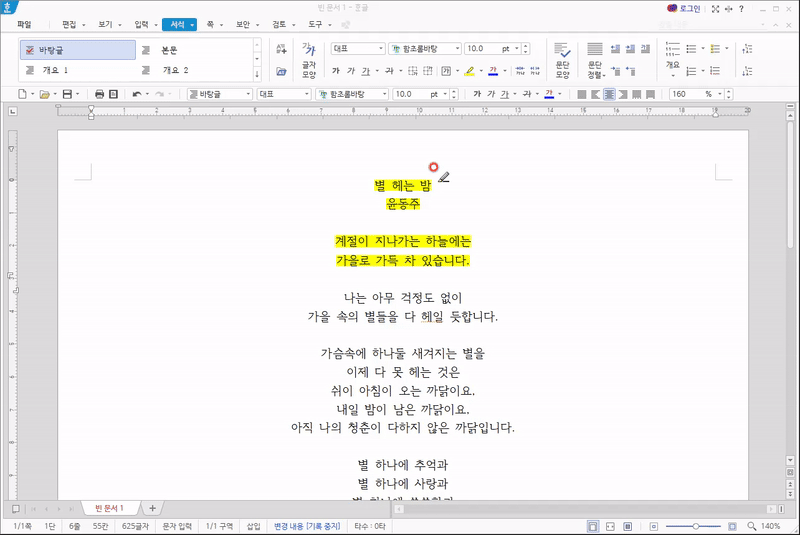Select the 개요 2 style in the gallery
The width and height of the screenshot is (800, 535).
click(x=194, y=70)
